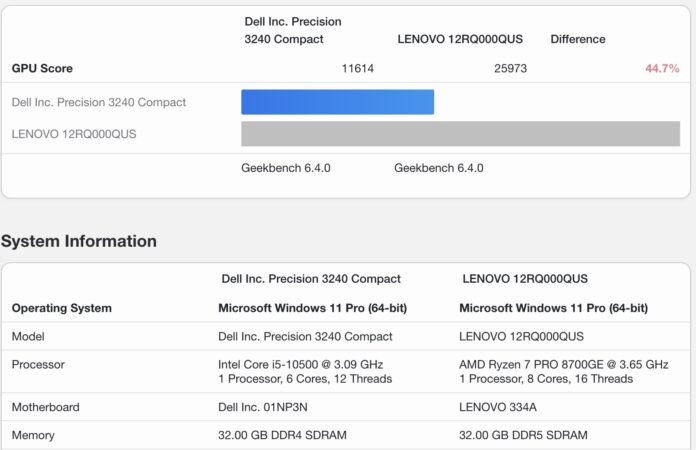Image resolution: width=696 pixels, height=450 pixels.
Task: Click the Dell Precision bar chart label
Action: 98,102
